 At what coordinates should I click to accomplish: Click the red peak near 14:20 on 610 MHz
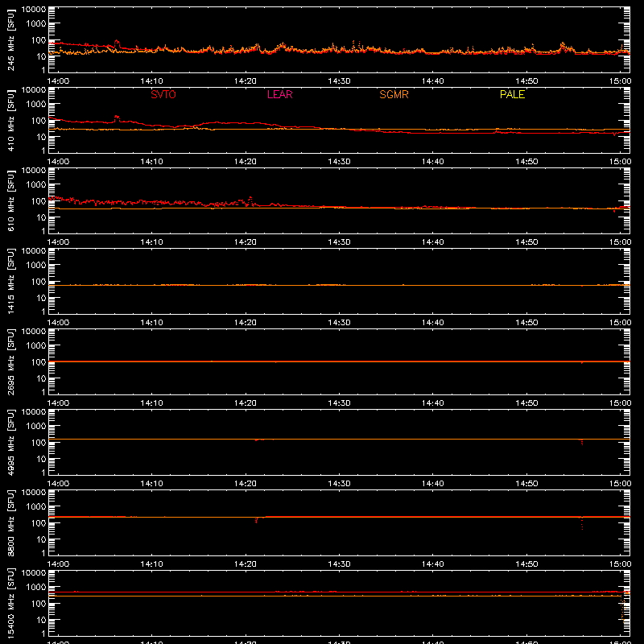tap(250, 200)
